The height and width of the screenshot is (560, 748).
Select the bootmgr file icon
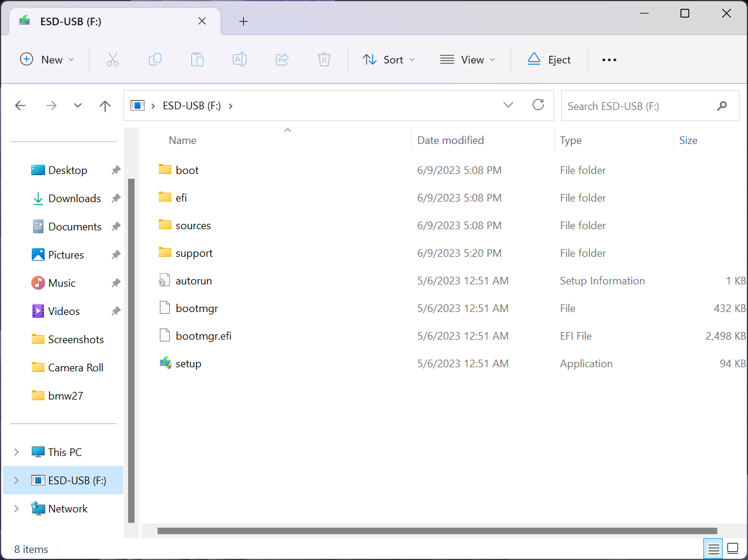click(x=165, y=308)
